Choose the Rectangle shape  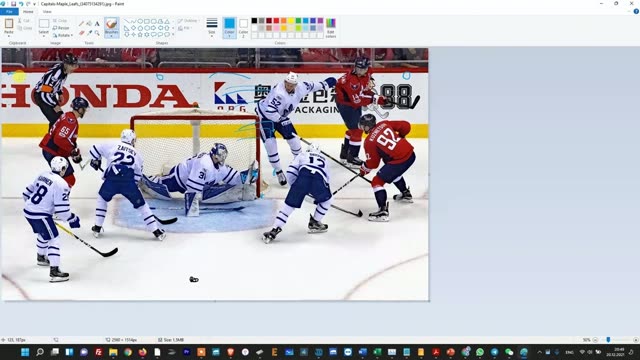(147, 21)
